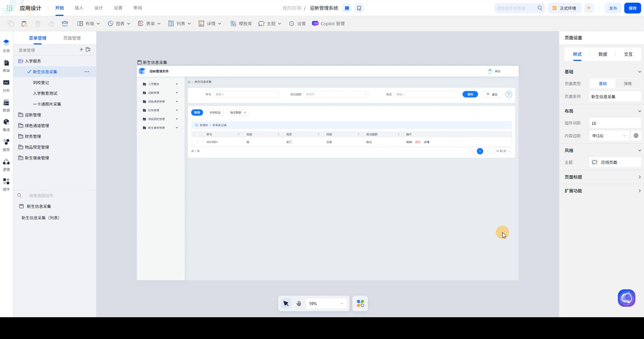This screenshot has width=644, height=339.
Task: Open the 数据 data sidebar icon
Action: point(6,103)
